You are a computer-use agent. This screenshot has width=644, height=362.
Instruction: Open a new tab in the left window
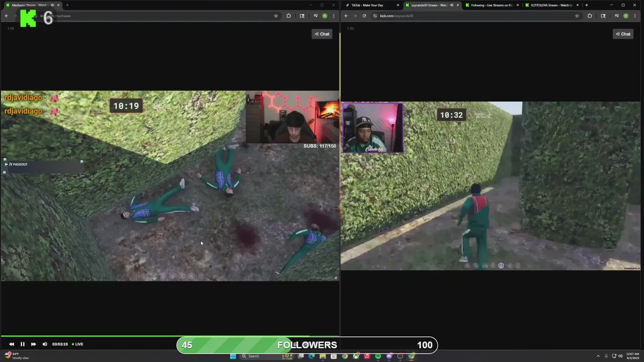[67, 5]
